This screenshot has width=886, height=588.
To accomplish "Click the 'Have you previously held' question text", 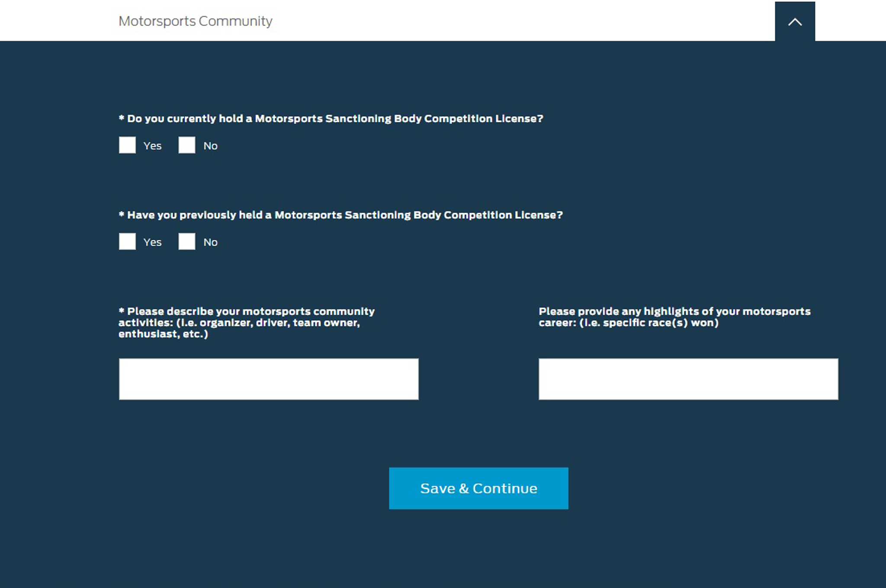I will click(345, 215).
